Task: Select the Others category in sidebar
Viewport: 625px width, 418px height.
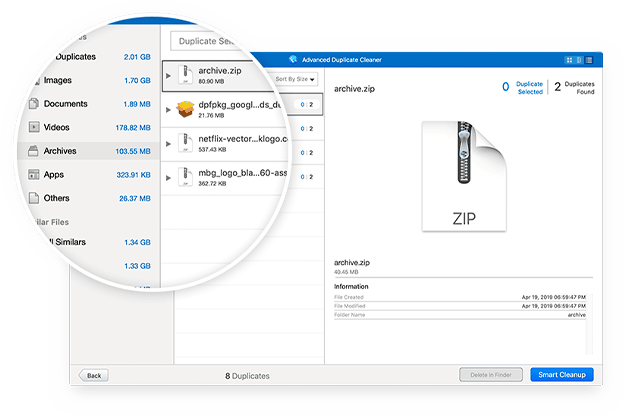Action: click(x=89, y=198)
